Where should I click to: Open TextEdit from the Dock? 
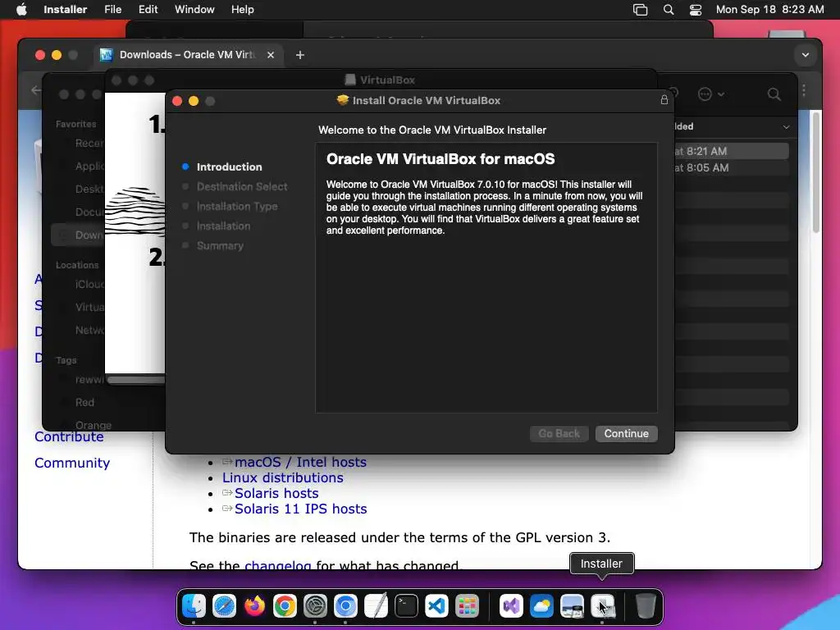pyautogui.click(x=376, y=606)
